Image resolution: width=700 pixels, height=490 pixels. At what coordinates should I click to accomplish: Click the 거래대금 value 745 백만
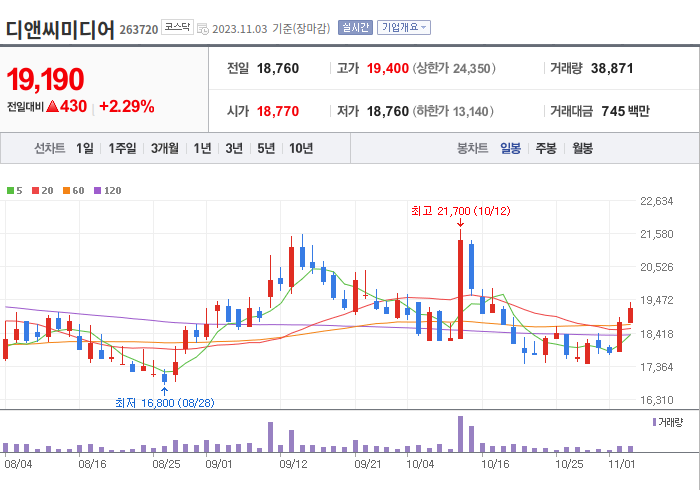pos(625,111)
